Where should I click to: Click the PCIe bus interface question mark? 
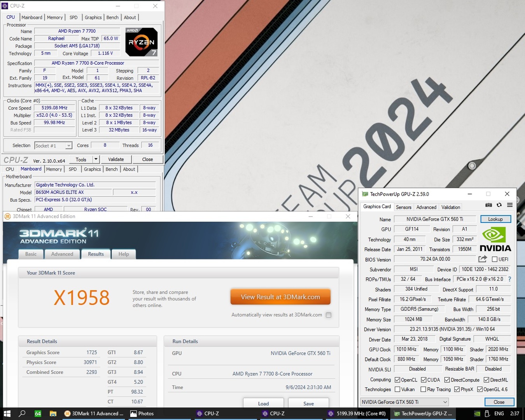click(509, 279)
